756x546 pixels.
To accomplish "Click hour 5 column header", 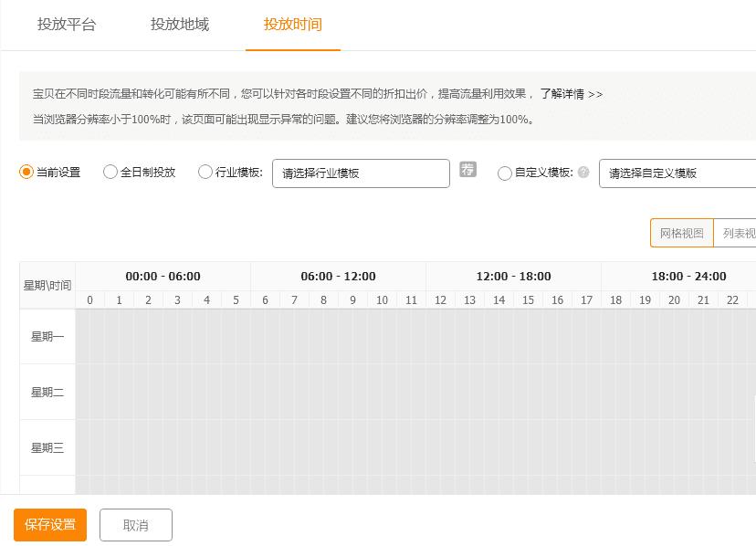I will [x=236, y=299].
